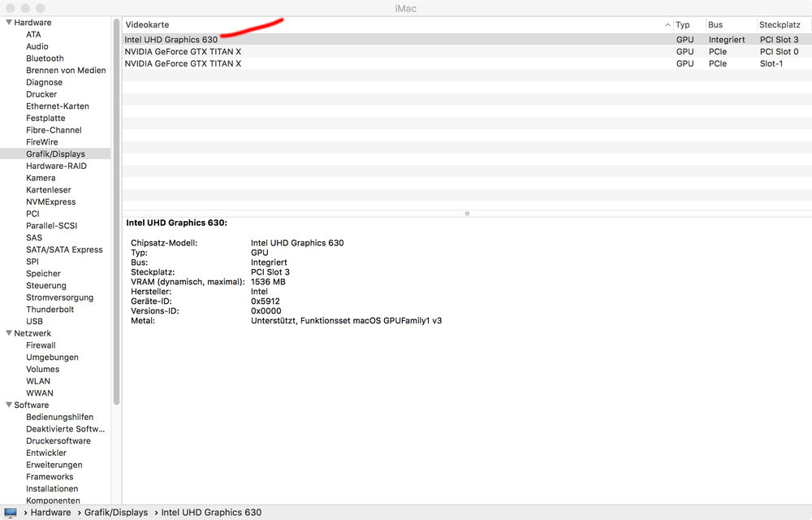812x520 pixels.
Task: Open the USB hardware entry
Action: [34, 322]
